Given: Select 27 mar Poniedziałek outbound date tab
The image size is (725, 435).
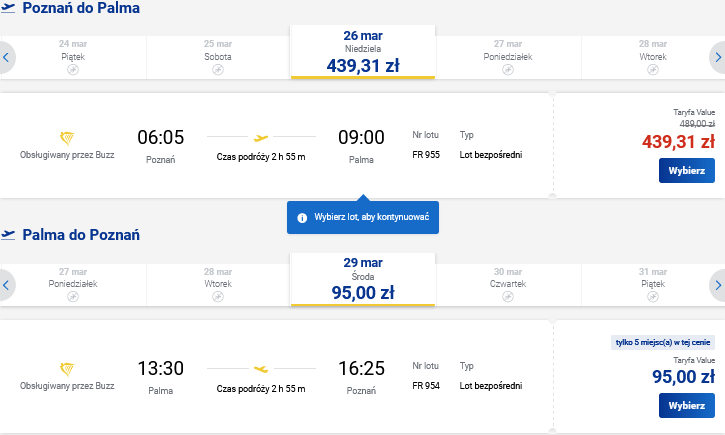Looking at the screenshot, I should [508, 57].
